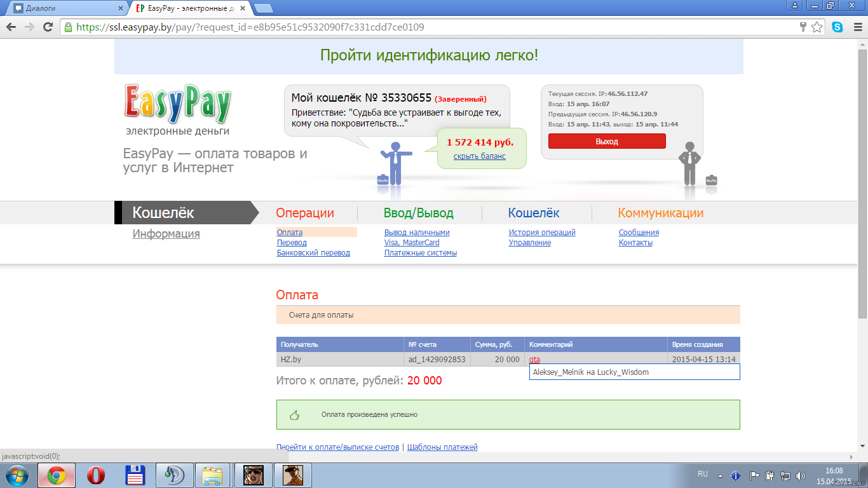Click the RU language indicator
The image size is (868, 488).
703,474
